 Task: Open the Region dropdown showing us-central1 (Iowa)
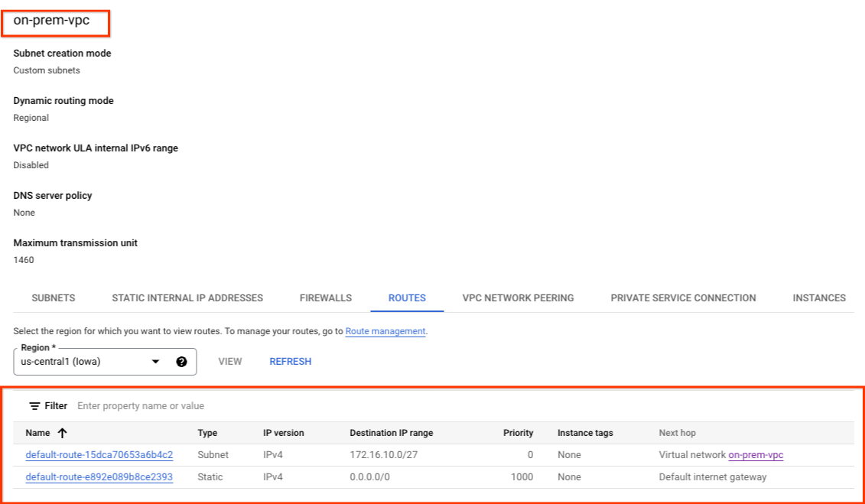coord(105,362)
